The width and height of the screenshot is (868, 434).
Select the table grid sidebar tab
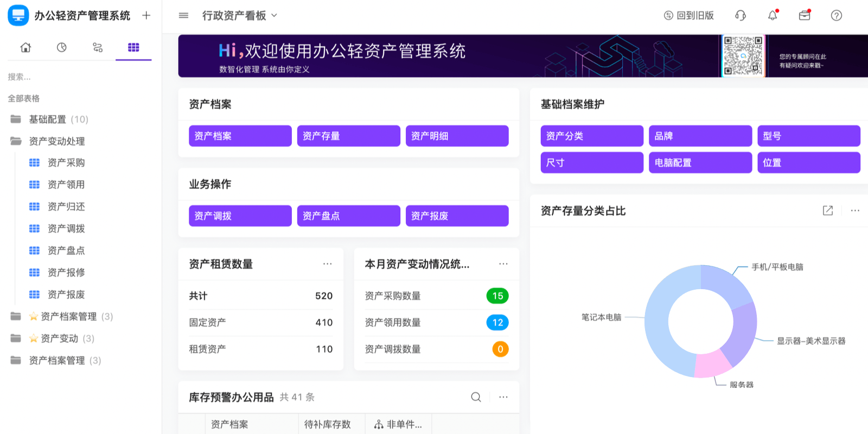[133, 48]
